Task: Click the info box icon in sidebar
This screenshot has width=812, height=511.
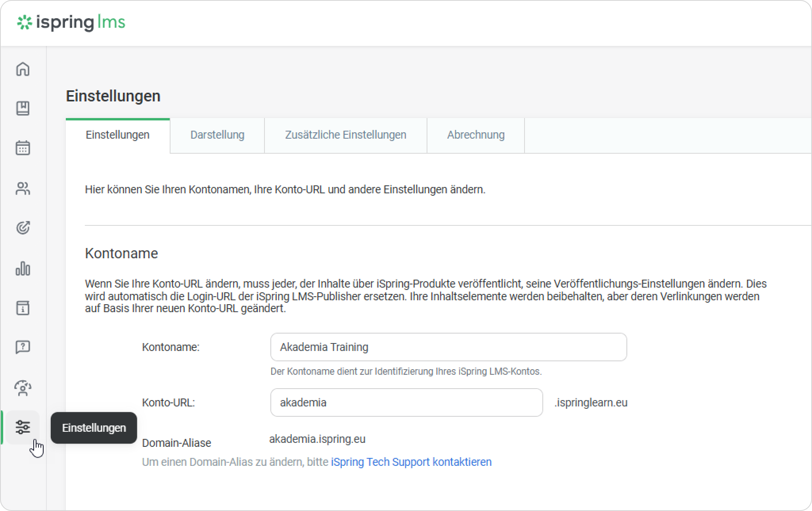Action: pyautogui.click(x=23, y=308)
